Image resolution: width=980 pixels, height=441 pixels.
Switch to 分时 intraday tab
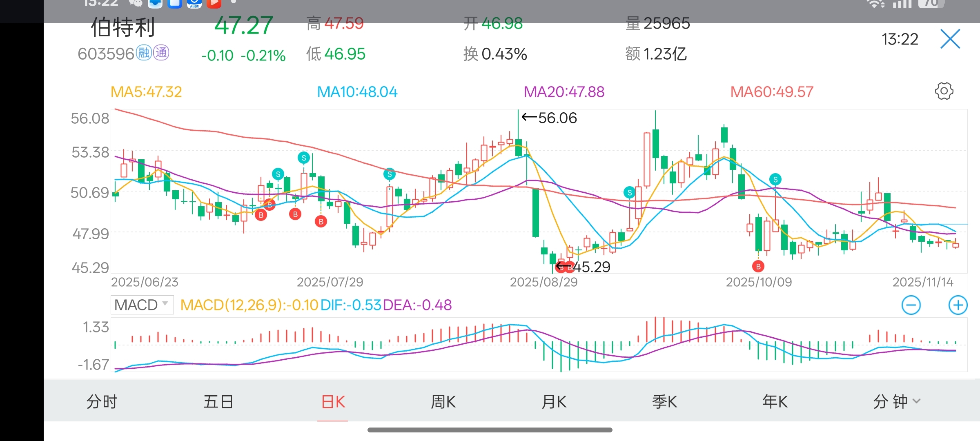102,402
